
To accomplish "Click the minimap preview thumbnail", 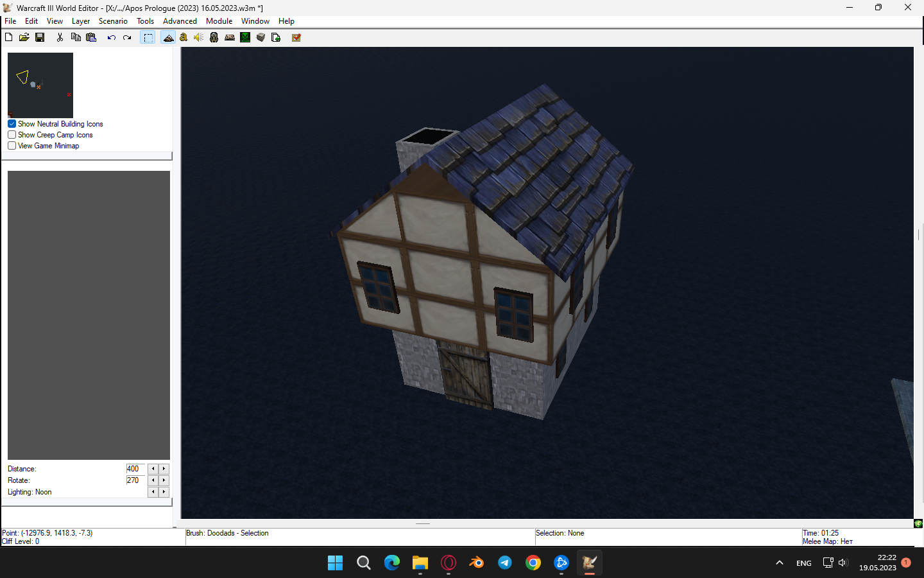I will pyautogui.click(x=40, y=85).
